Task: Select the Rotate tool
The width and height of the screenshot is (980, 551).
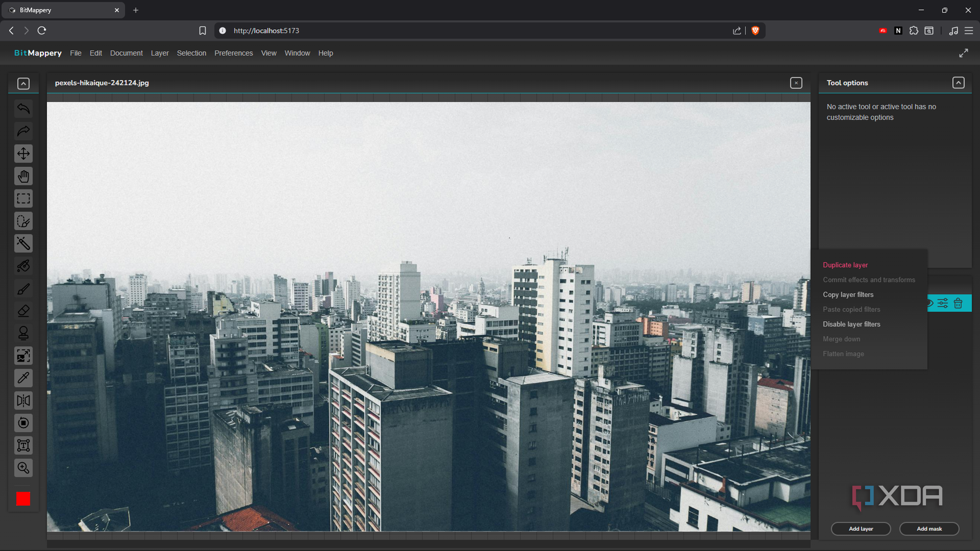Action: 23,423
